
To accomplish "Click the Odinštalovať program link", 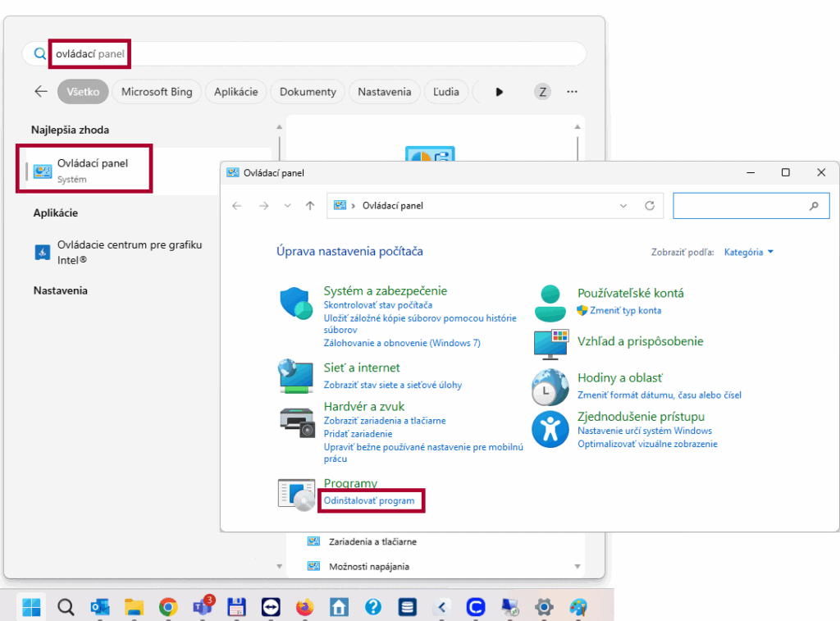I will [369, 500].
